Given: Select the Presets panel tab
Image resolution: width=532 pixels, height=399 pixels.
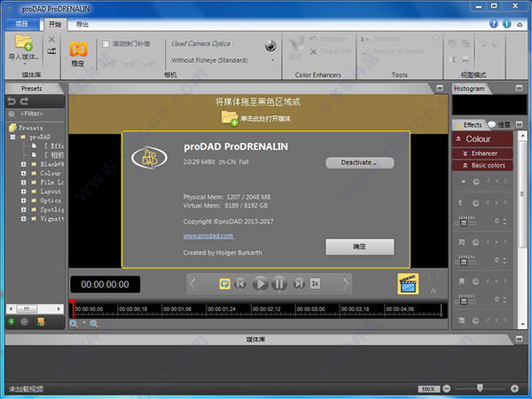Looking at the screenshot, I should coord(32,89).
